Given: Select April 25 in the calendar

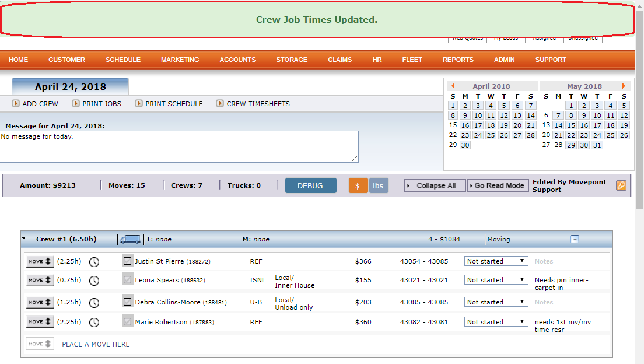Looking at the screenshot, I should (491, 135).
